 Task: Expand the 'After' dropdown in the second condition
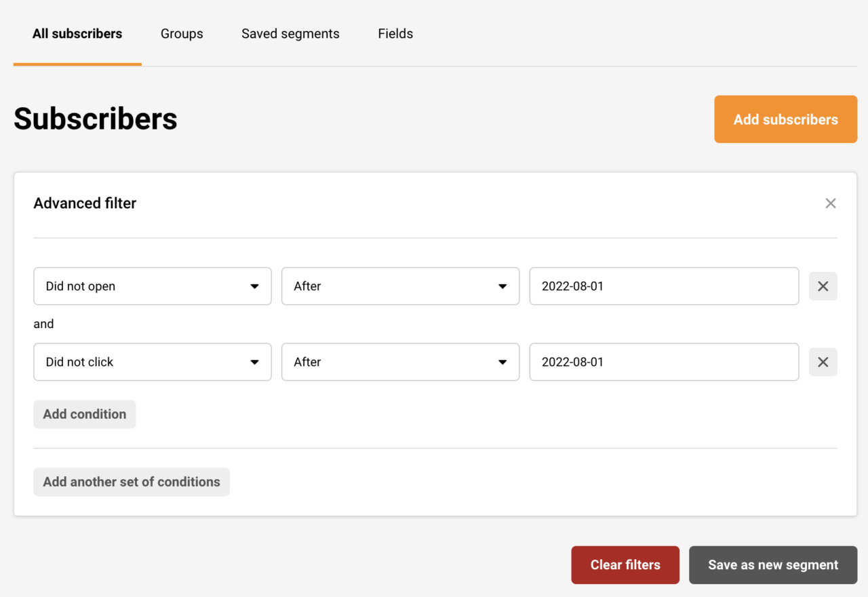point(400,362)
